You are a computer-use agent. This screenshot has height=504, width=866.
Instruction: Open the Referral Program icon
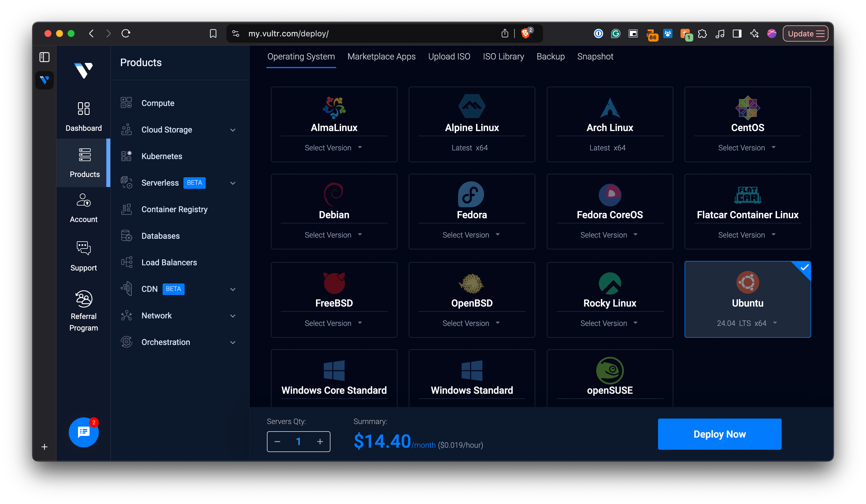tap(83, 299)
